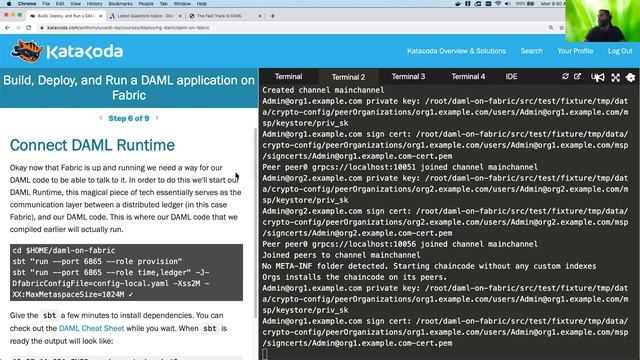
Task: Open the File menu
Action: coord(46,4)
